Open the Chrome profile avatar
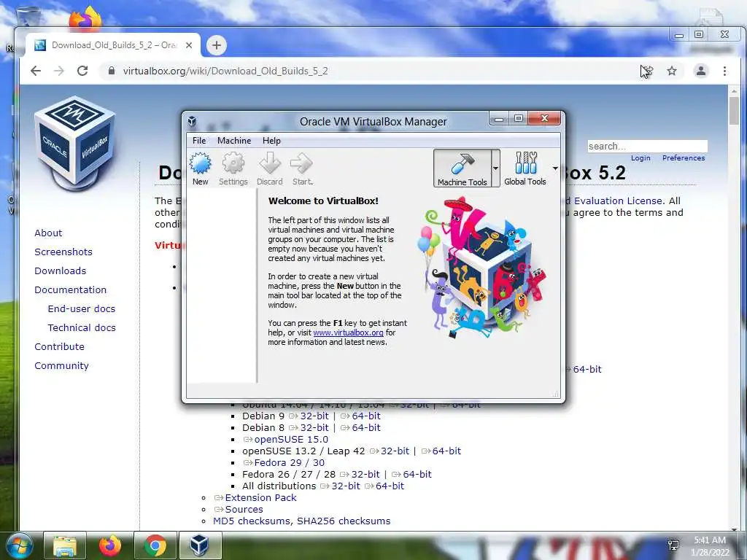This screenshot has width=747, height=560. coord(701,71)
